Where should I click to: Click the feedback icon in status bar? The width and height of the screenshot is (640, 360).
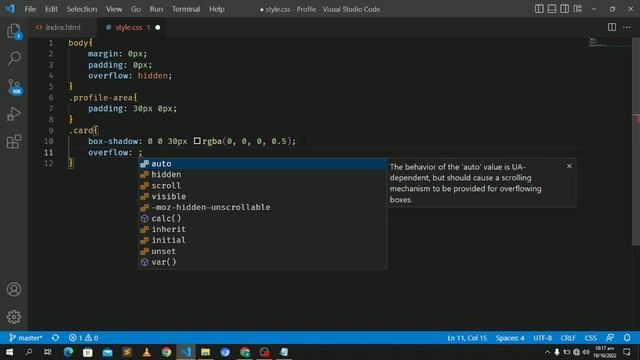[x=610, y=338]
